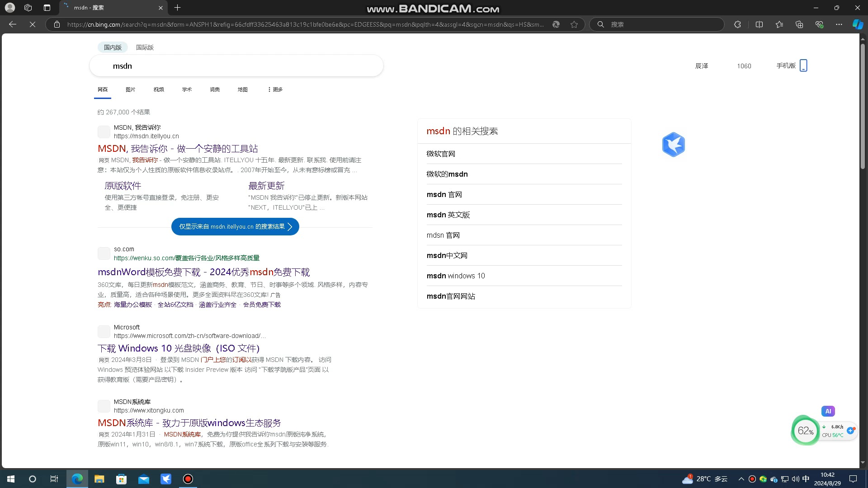Open the Windows Start menu
This screenshot has height=488, width=868.
click(x=11, y=479)
